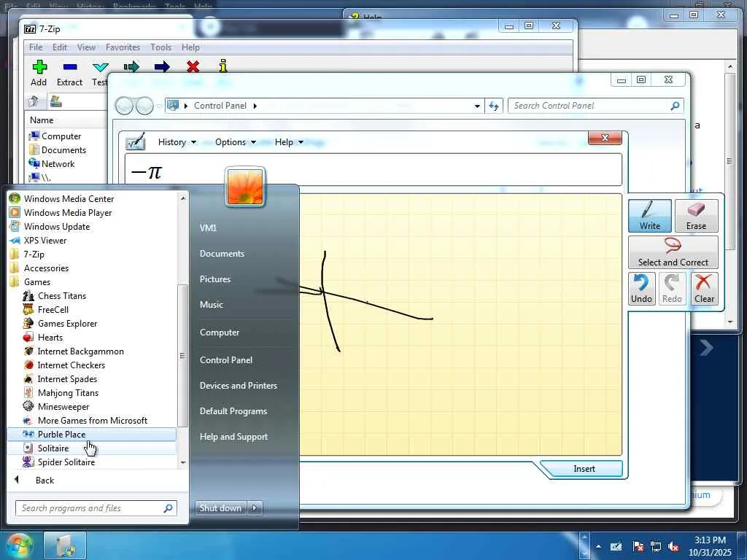Click the arrow after Control Panel breadcrumb
The width and height of the screenshot is (747, 560).
255,106
